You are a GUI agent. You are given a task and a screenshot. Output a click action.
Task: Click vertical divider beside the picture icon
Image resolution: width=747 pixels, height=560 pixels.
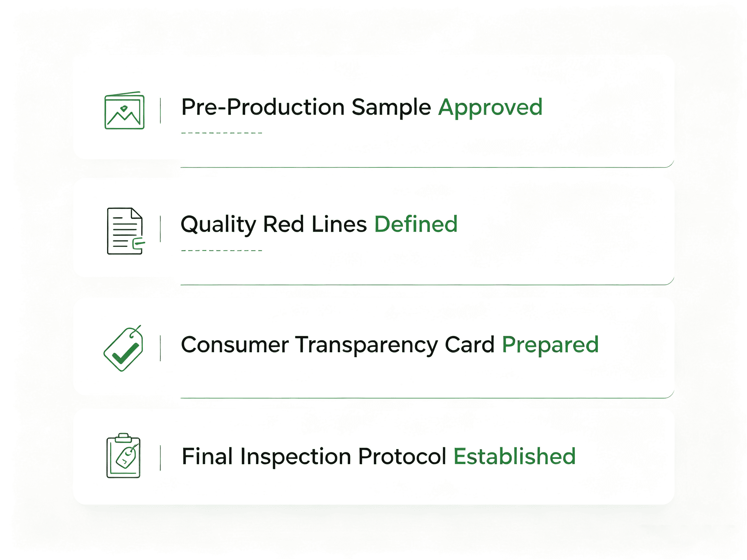click(160, 111)
